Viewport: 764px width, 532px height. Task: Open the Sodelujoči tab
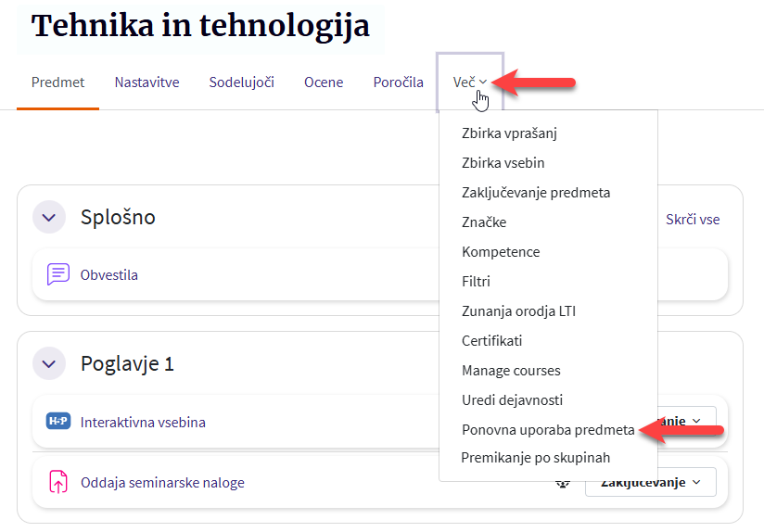tap(241, 82)
